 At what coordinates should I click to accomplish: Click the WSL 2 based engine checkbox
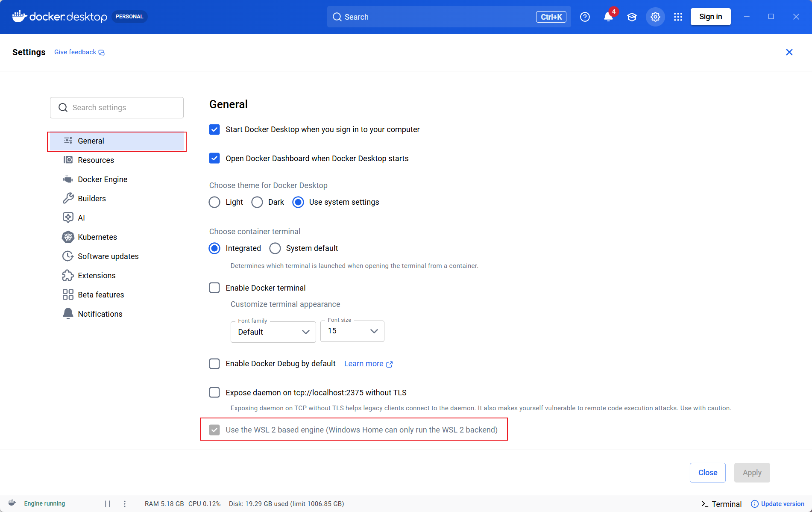point(214,430)
